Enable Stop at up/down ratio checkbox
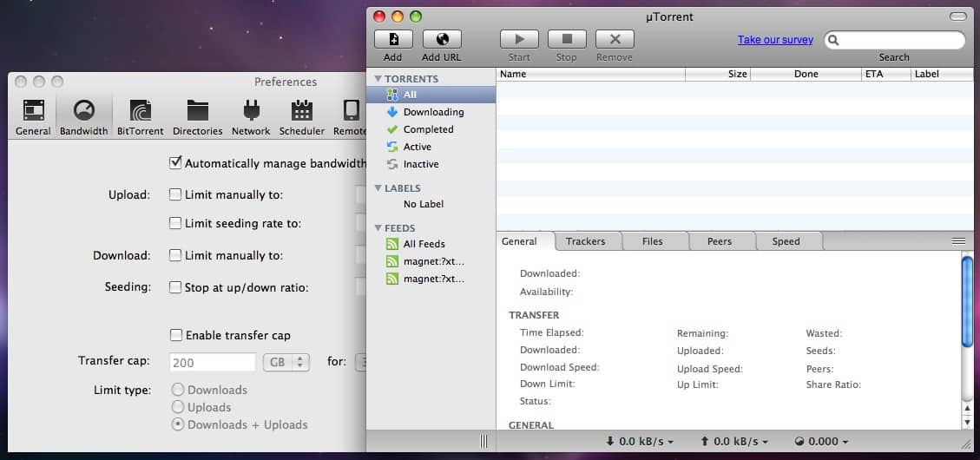Screen dimensions: 980x460 [175, 287]
